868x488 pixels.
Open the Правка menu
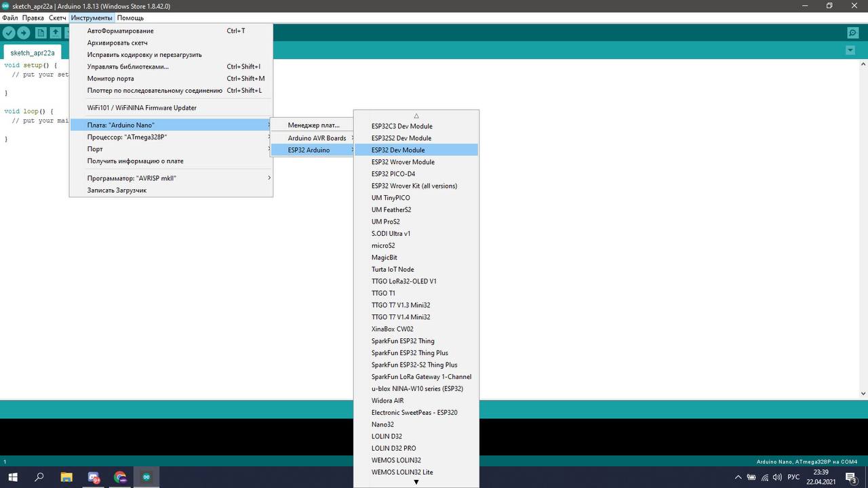[33, 18]
